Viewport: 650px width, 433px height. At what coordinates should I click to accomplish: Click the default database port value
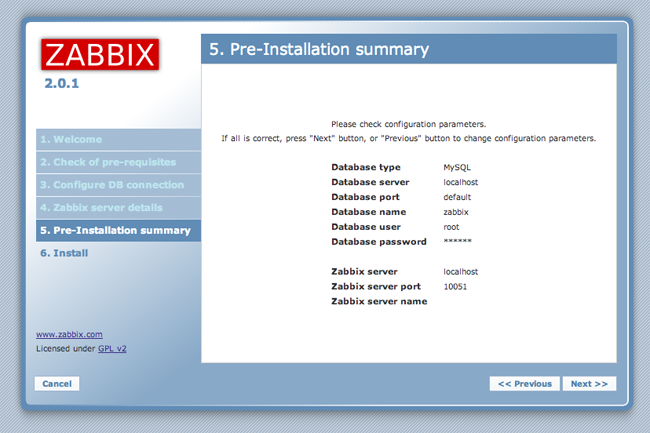(458, 197)
